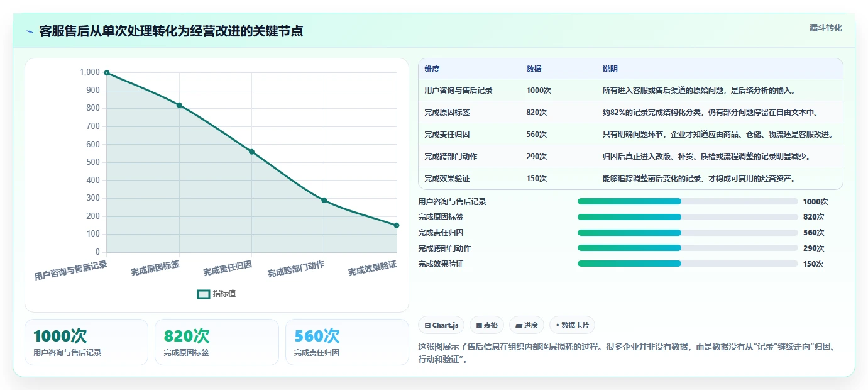Click the 完成效果验证 x-axis label
This screenshot has height=390, width=868.
[x=373, y=268]
